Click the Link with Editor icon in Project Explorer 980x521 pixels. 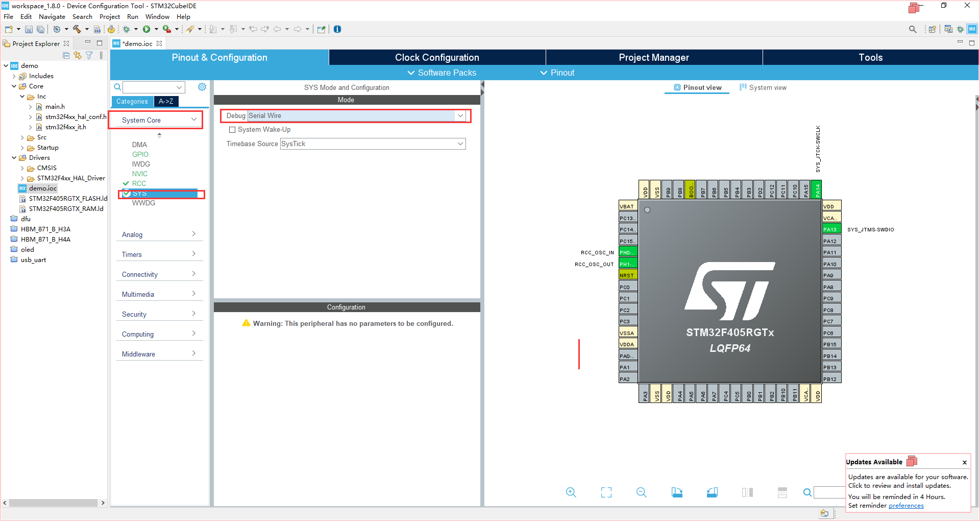point(78,55)
